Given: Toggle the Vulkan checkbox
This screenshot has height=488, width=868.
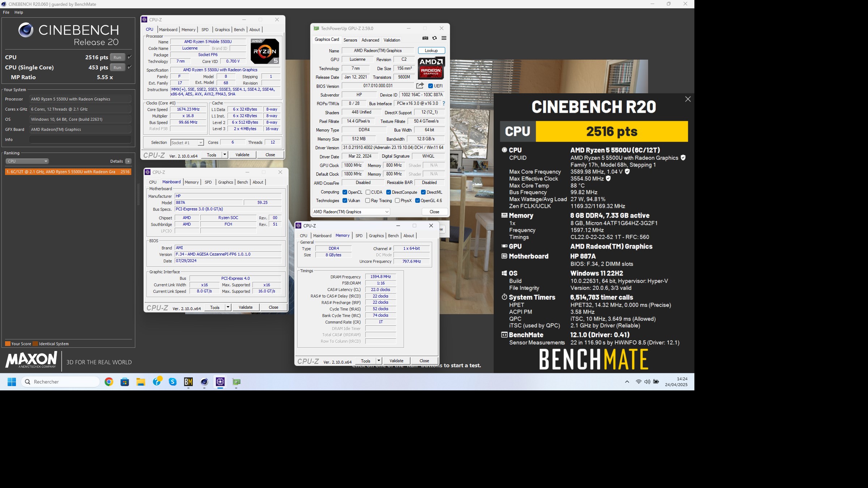Looking at the screenshot, I should coord(345,201).
